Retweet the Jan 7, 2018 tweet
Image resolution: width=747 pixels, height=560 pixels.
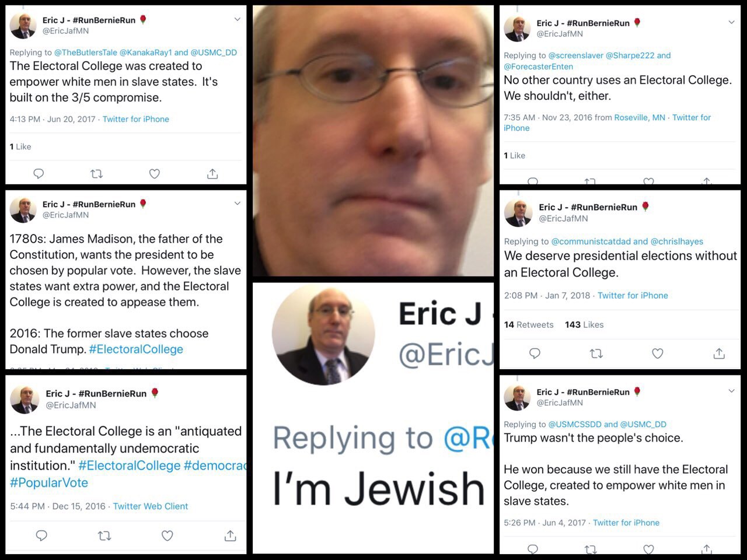coord(596,353)
